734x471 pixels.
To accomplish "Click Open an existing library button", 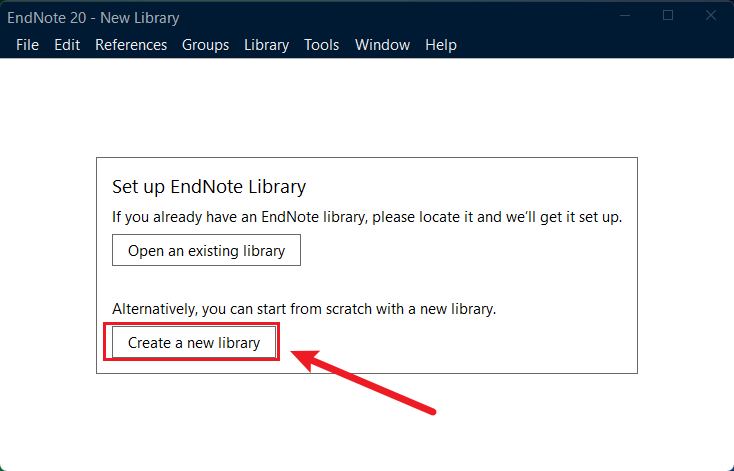I will (206, 250).
